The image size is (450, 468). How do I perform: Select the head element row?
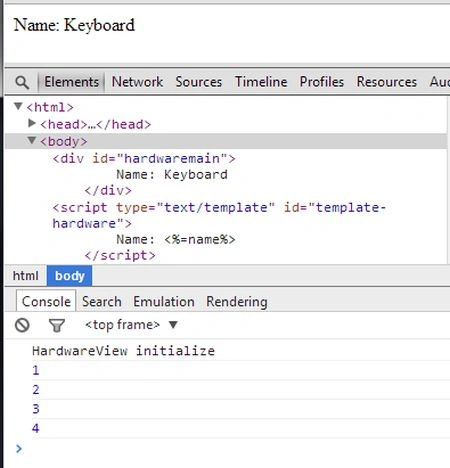click(x=95, y=124)
